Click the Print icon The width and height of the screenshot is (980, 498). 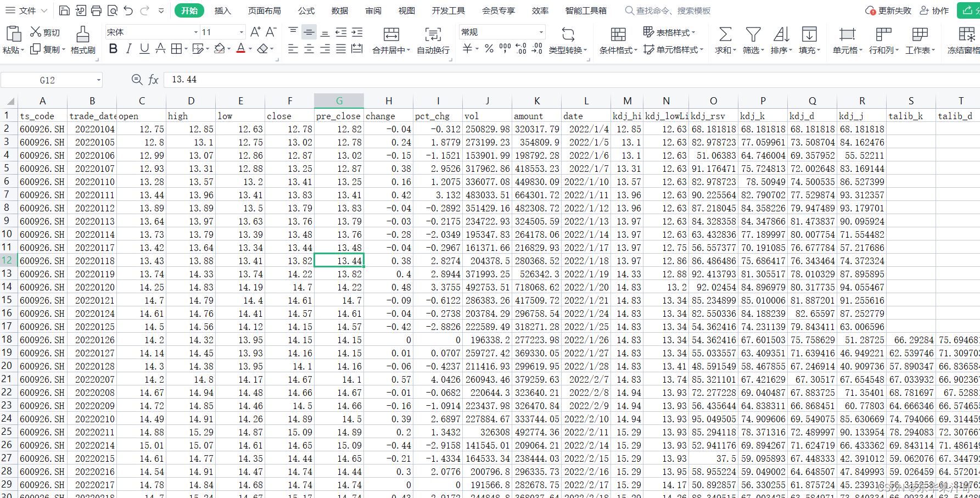[x=96, y=10]
